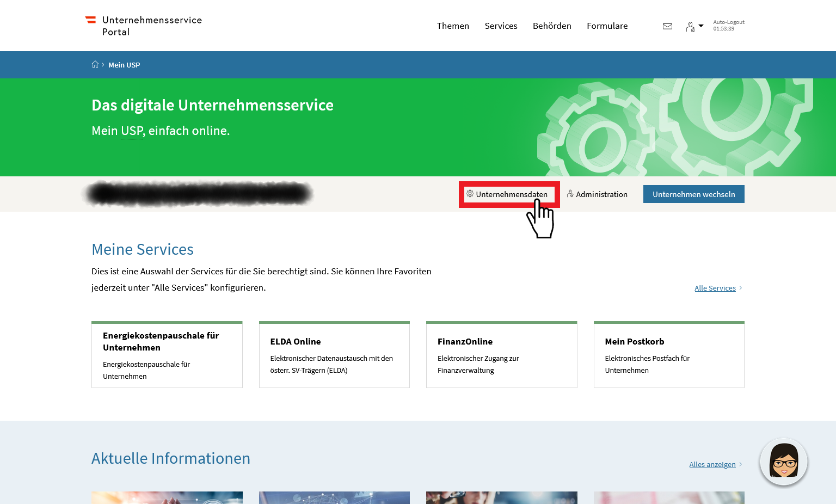Click the Unternehmen wechseln button
The image size is (836, 504).
[x=693, y=194]
